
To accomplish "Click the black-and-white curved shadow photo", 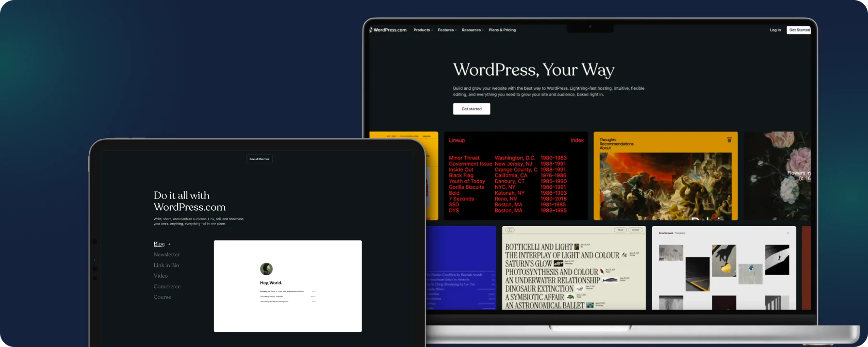I will pos(777,260).
